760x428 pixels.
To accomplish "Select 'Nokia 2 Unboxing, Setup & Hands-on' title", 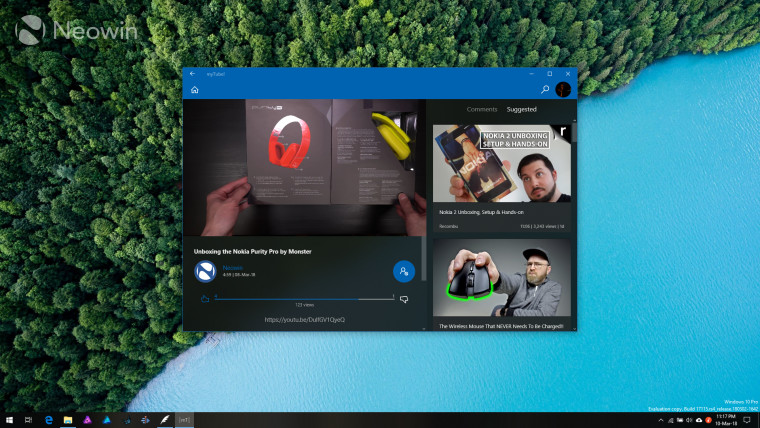I will pyautogui.click(x=481, y=212).
